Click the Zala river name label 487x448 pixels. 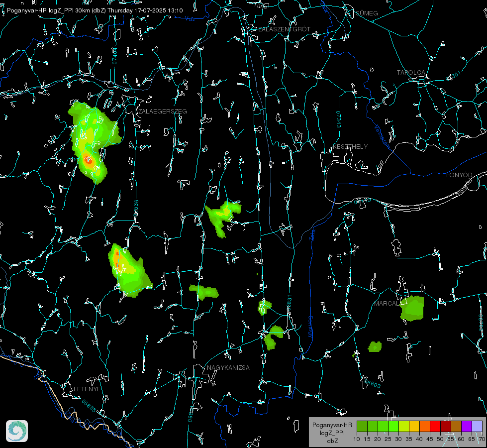(312, 234)
